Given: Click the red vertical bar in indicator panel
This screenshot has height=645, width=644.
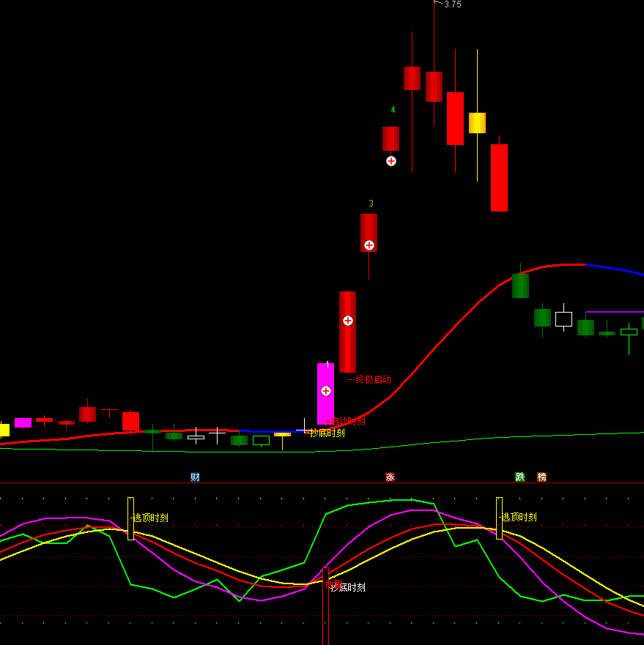Looking at the screenshot, I should pos(325,608).
